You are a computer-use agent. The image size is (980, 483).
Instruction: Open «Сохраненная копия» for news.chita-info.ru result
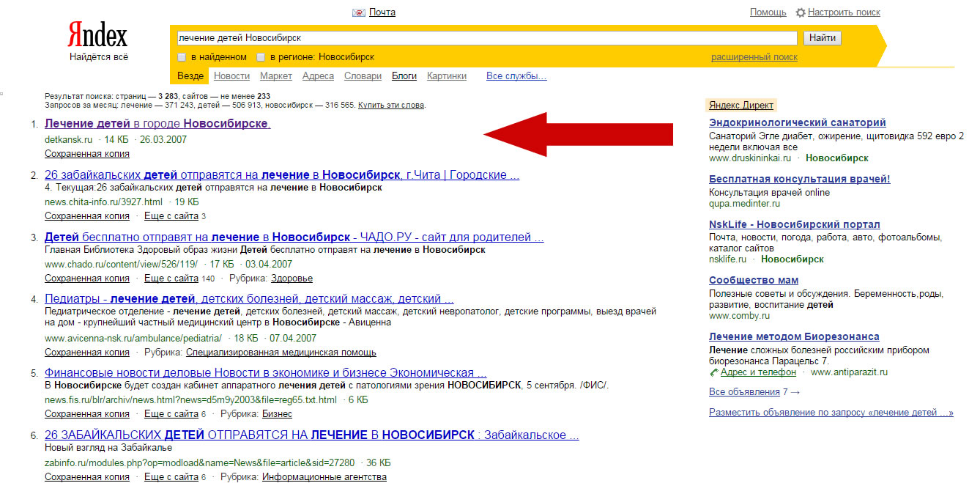(87, 216)
